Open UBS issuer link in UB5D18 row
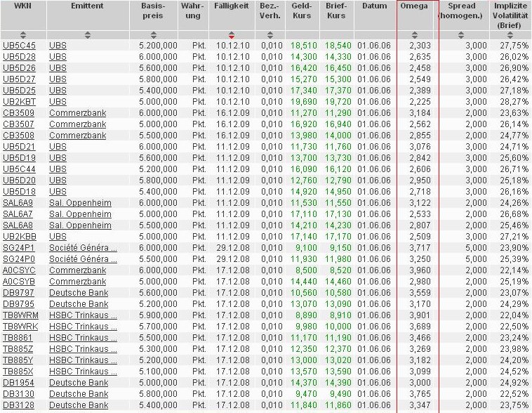This screenshot has width=532, height=413. click(58, 192)
